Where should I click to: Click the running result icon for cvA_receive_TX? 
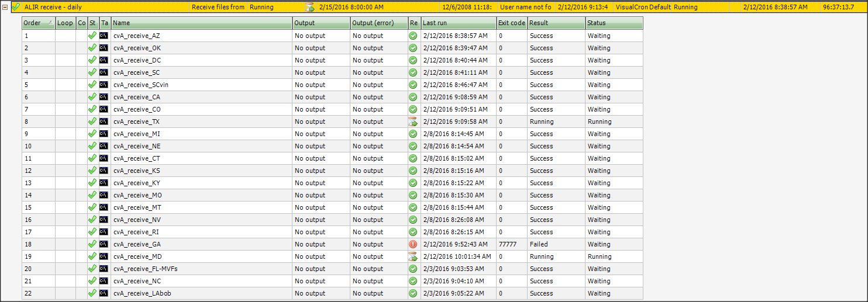tap(413, 122)
